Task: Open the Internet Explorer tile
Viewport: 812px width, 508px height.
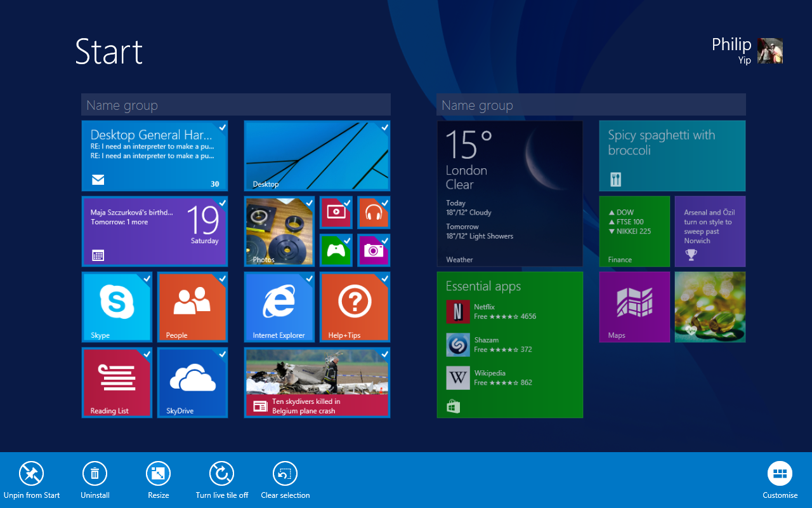Action: pyautogui.click(x=279, y=307)
